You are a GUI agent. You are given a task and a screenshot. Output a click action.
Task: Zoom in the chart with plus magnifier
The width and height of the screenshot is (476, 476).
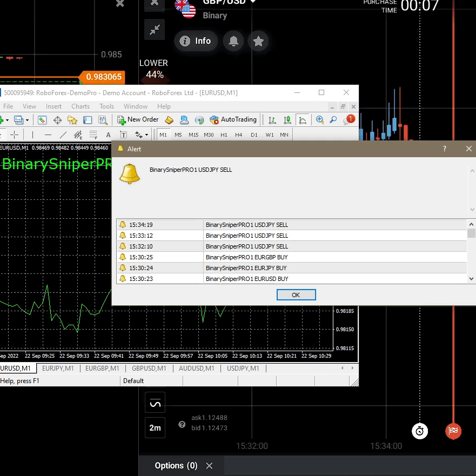click(x=319, y=120)
